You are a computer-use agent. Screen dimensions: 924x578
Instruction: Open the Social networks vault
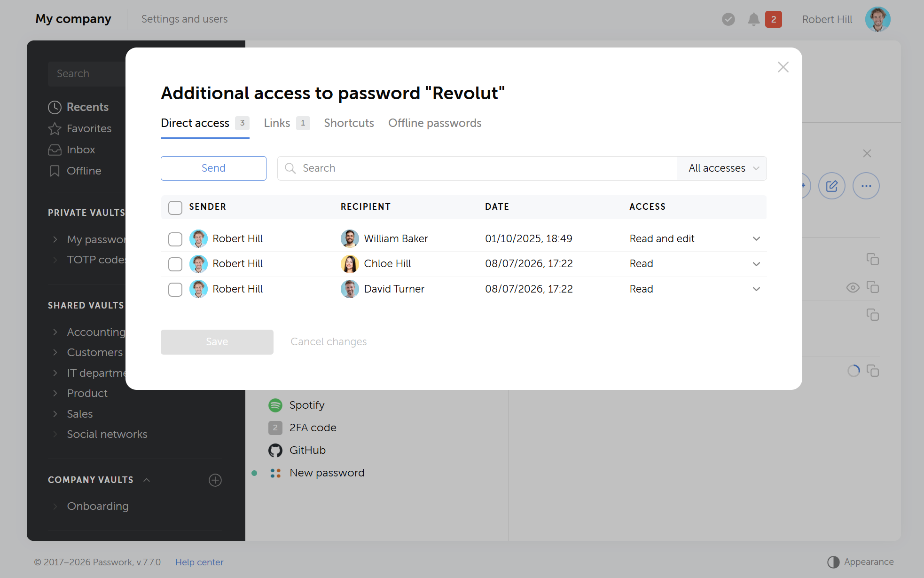(x=107, y=434)
